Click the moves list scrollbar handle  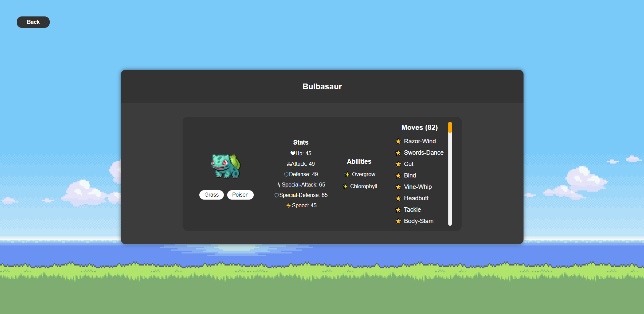click(x=450, y=127)
